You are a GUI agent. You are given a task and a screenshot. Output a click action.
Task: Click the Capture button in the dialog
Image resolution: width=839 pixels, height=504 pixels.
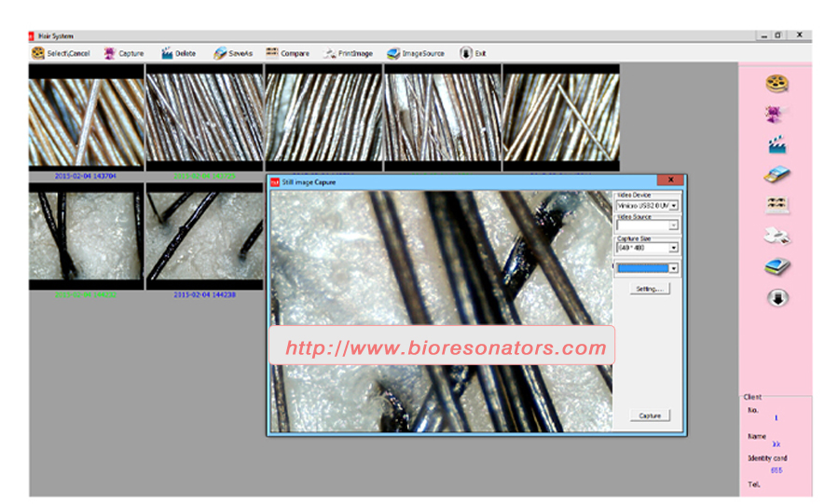650,415
